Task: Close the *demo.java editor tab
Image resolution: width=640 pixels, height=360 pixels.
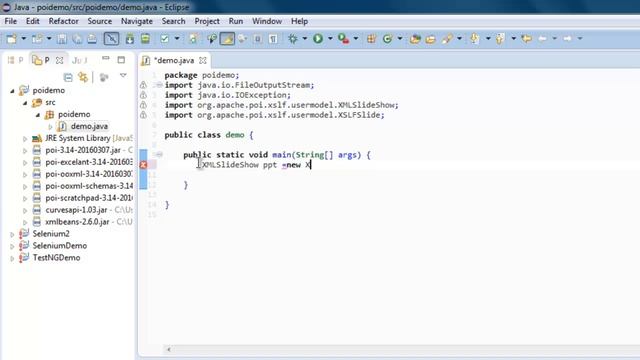Action: point(203,60)
